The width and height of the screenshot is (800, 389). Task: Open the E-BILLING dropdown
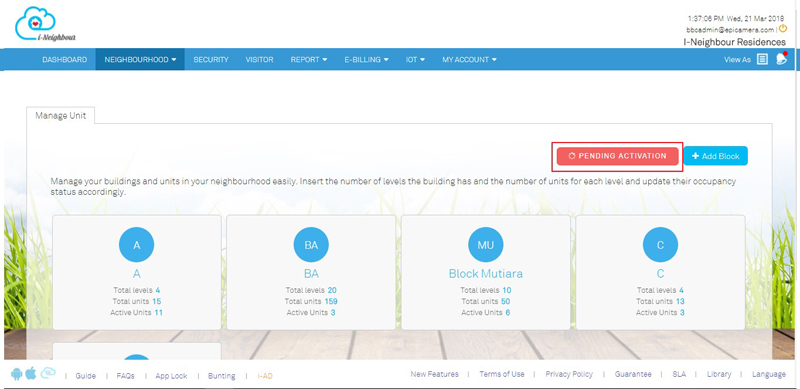tap(366, 60)
